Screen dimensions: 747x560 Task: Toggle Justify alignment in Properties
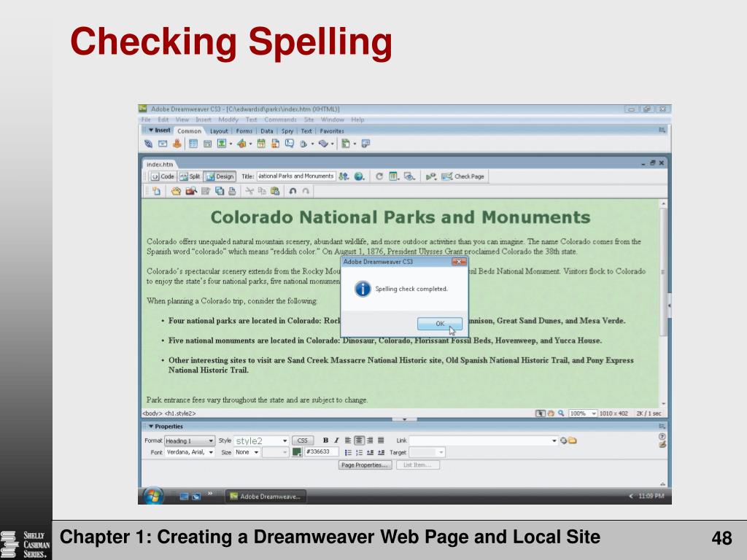click(x=381, y=440)
